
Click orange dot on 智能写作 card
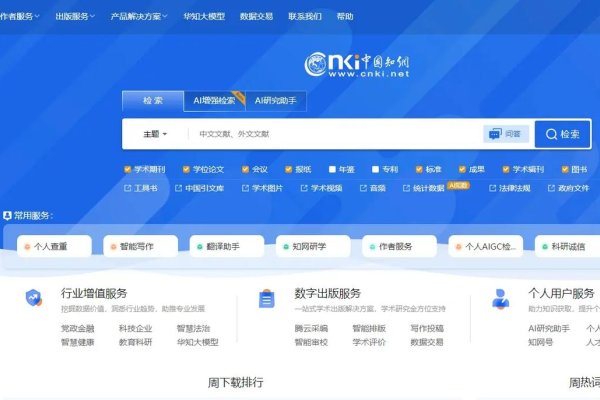tap(113, 247)
